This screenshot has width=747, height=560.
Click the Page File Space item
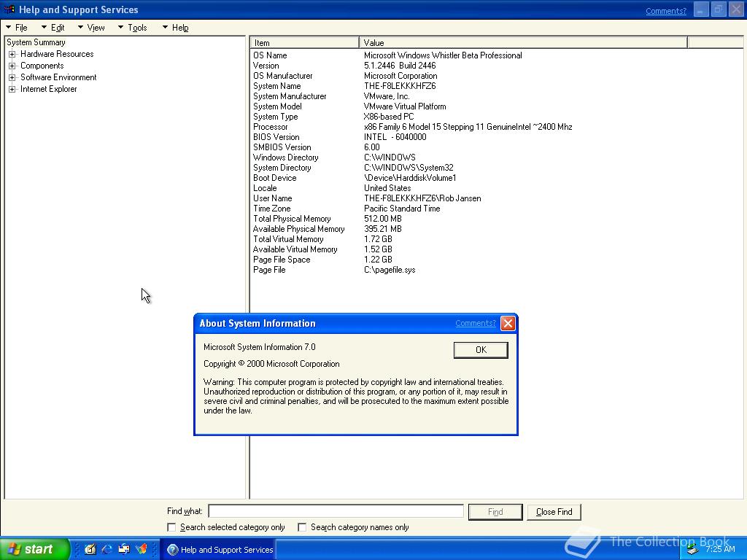(282, 260)
